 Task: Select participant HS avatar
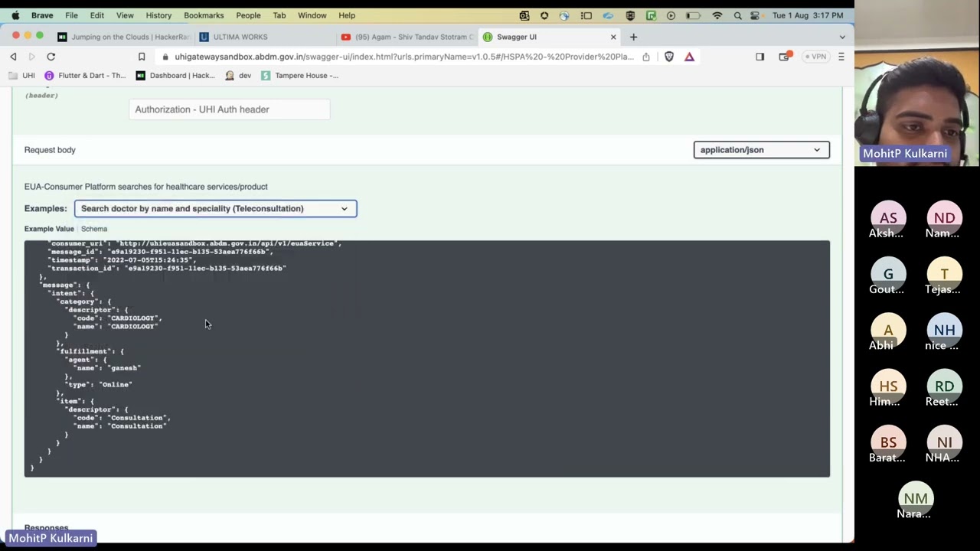coord(888,386)
